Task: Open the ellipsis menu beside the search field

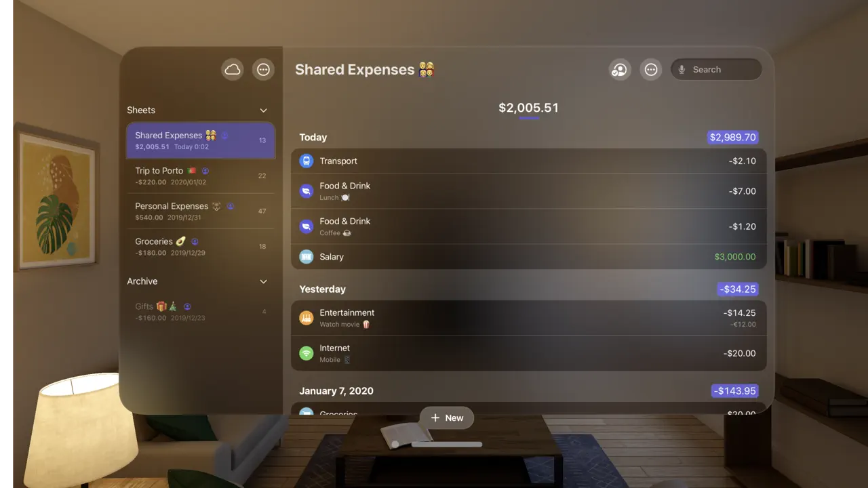Action: click(x=651, y=69)
